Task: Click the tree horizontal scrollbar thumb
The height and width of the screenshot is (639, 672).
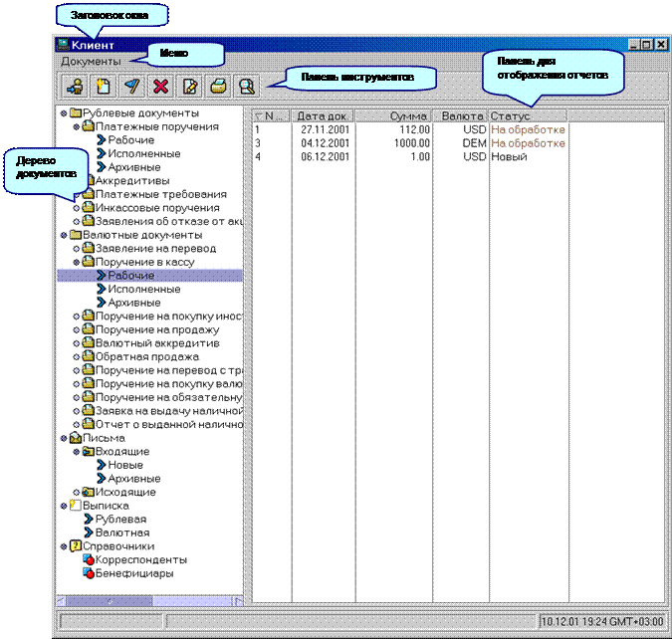Action: coord(110,601)
